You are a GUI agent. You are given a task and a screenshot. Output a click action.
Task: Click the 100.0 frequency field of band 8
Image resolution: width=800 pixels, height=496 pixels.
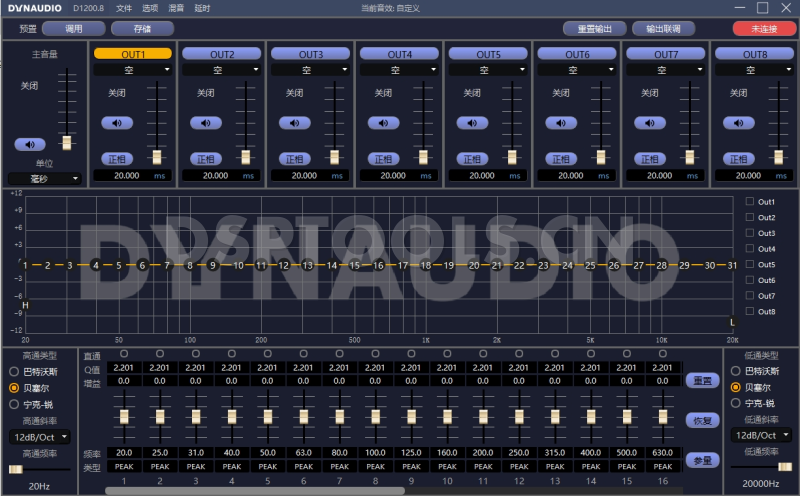(376, 453)
